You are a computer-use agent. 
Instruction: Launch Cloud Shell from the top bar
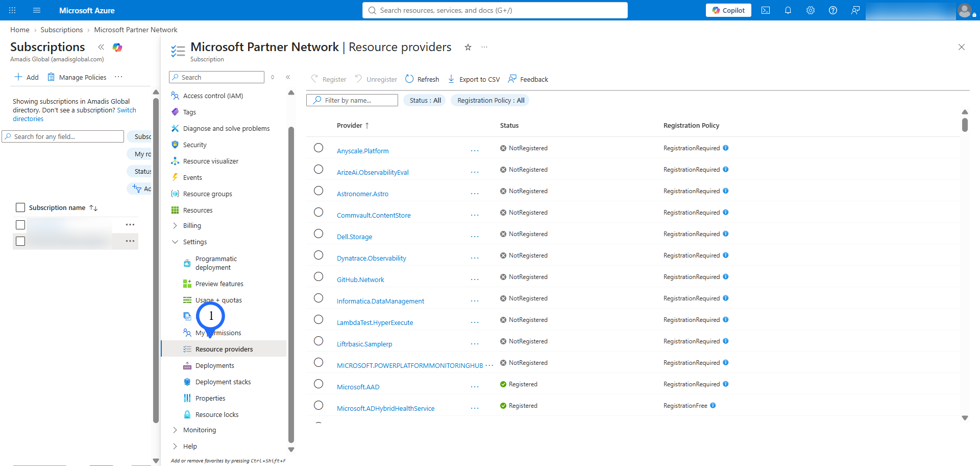(766, 10)
